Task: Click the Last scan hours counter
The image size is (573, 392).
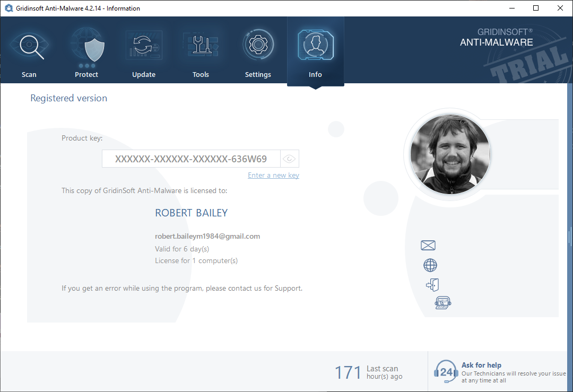Action: [348, 372]
